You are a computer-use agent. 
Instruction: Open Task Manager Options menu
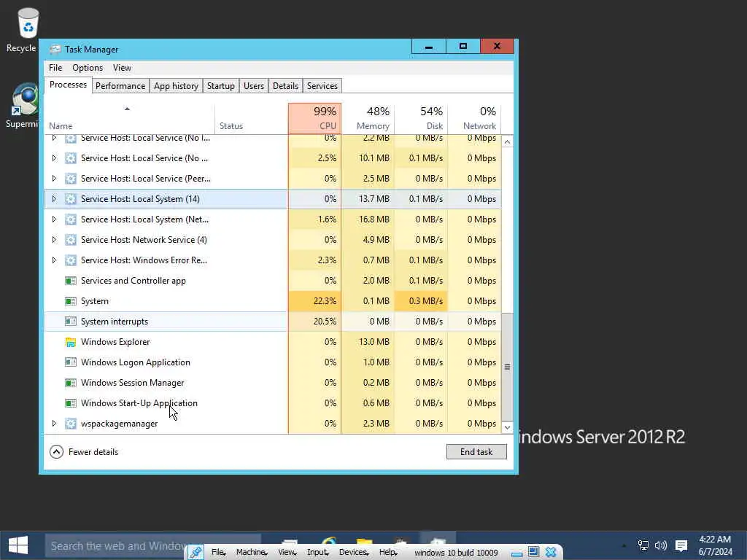88,68
